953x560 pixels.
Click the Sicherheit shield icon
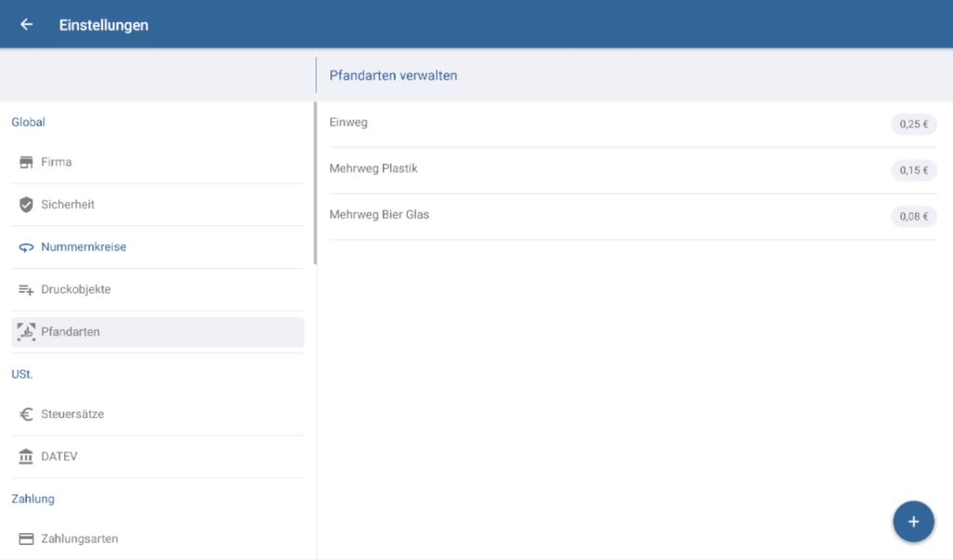(x=26, y=205)
